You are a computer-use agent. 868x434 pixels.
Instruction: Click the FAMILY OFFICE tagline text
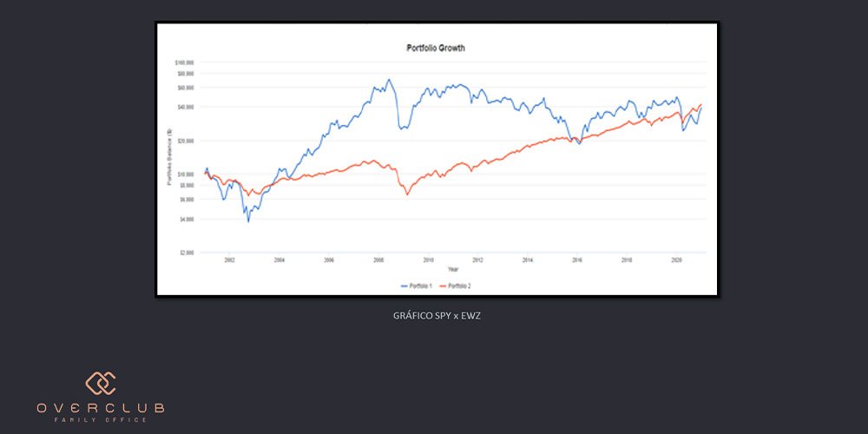pos(101,419)
